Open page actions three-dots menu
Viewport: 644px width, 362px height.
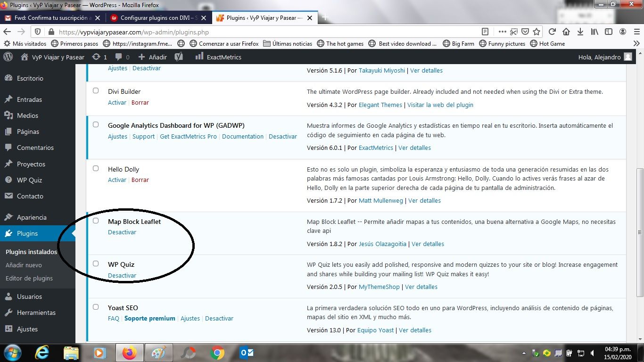(502, 32)
